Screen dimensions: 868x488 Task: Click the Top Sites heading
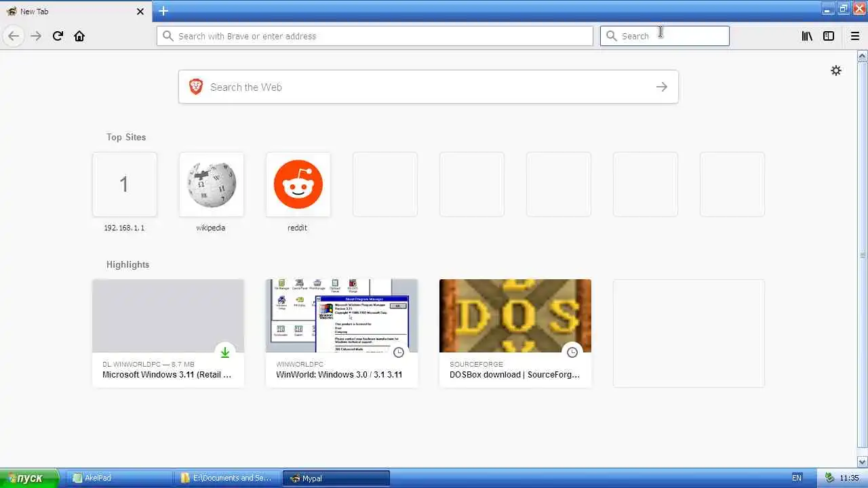coord(126,137)
